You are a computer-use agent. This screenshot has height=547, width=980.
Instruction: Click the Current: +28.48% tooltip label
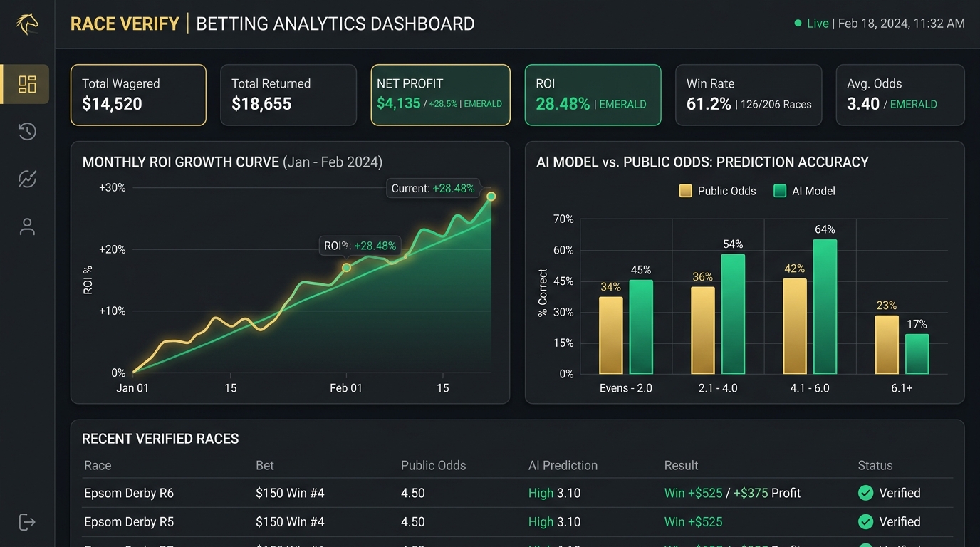[x=433, y=189]
